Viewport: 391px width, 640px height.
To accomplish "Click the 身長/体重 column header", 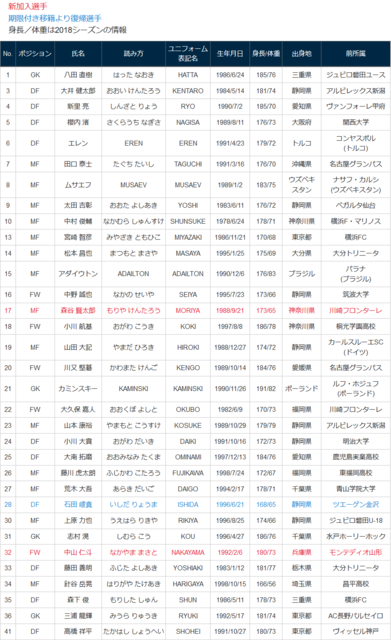I will (x=266, y=53).
